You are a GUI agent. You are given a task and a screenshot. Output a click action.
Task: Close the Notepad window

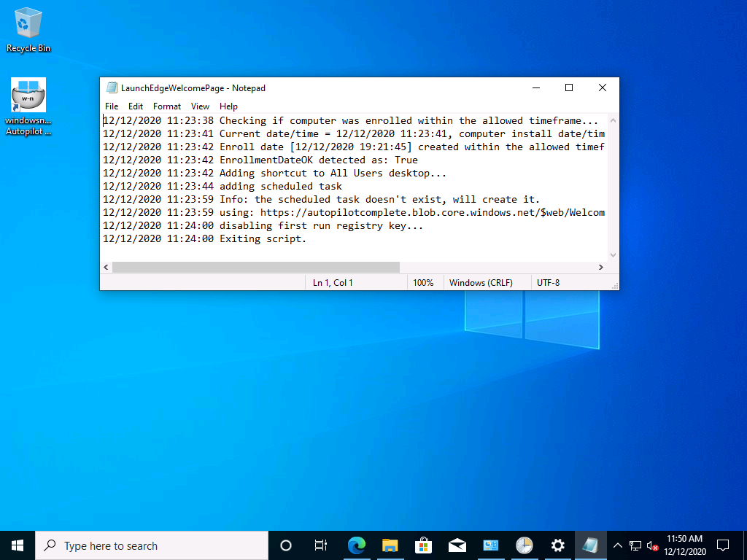(602, 87)
